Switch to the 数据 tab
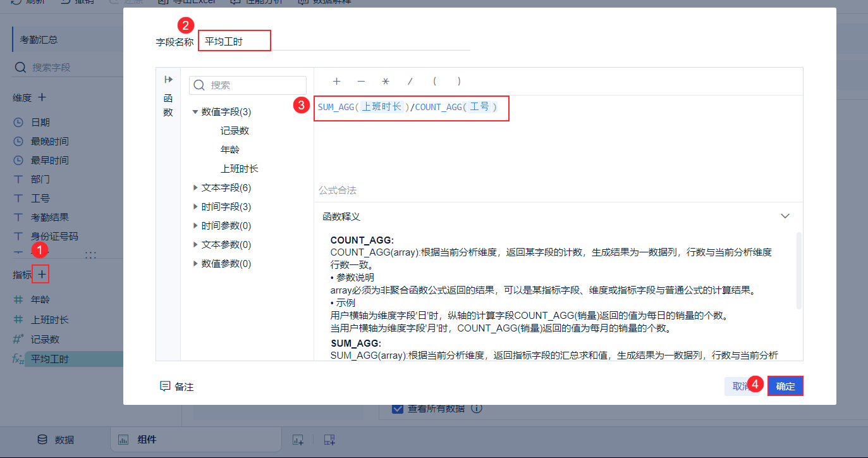The image size is (868, 458). (x=56, y=440)
